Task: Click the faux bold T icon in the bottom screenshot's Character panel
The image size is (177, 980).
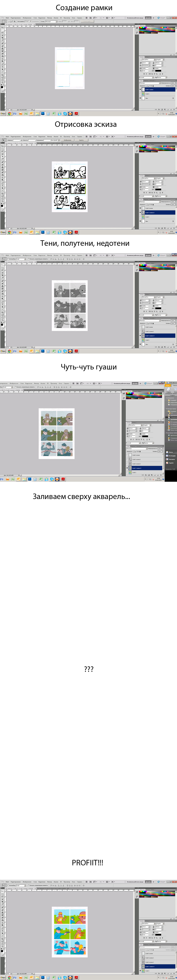Action: coord(144,938)
